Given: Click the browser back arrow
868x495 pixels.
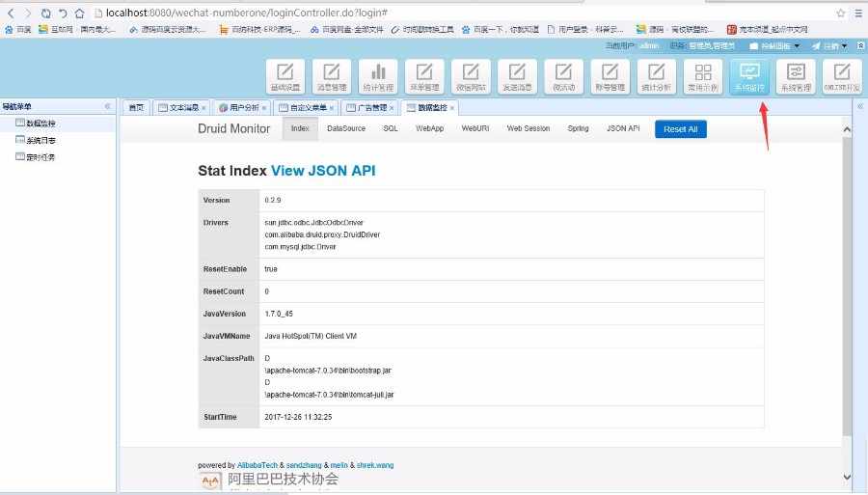Looking at the screenshot, I should coord(11,13).
